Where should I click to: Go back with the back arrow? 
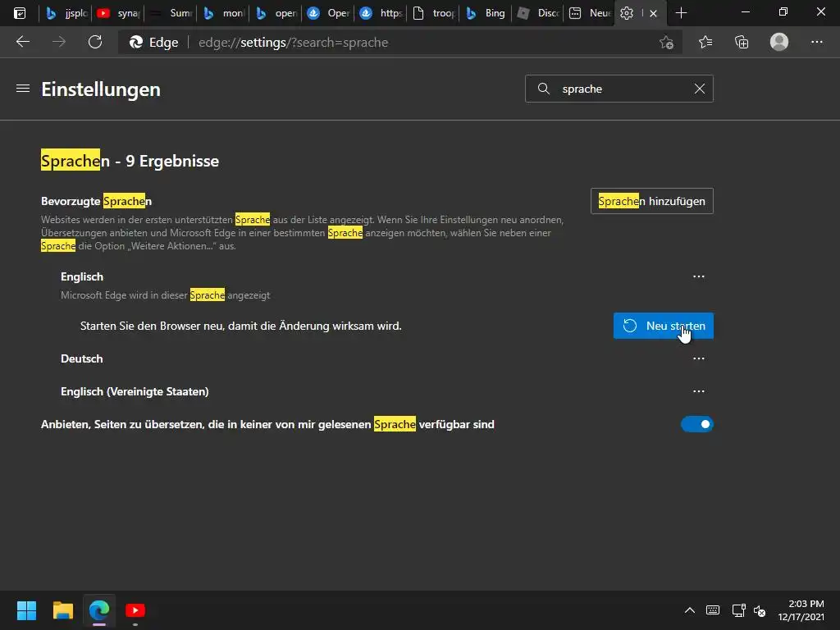(x=23, y=42)
